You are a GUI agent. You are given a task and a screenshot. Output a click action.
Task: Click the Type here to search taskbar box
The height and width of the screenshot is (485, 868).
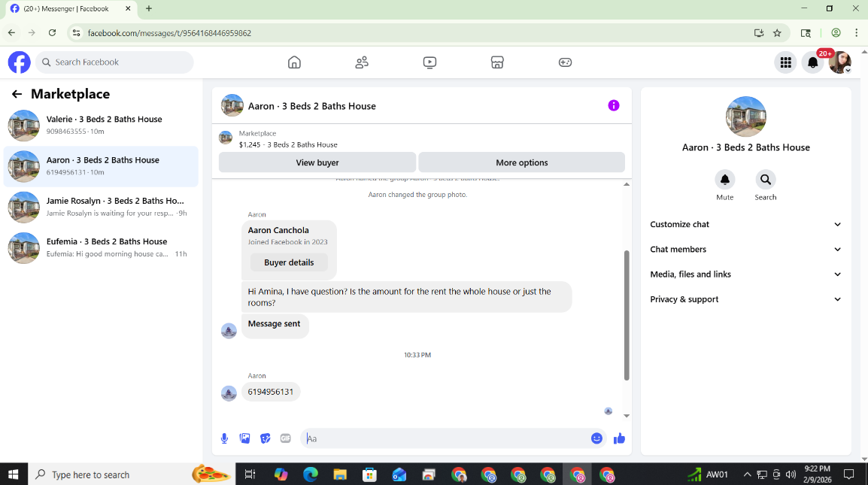click(131, 474)
